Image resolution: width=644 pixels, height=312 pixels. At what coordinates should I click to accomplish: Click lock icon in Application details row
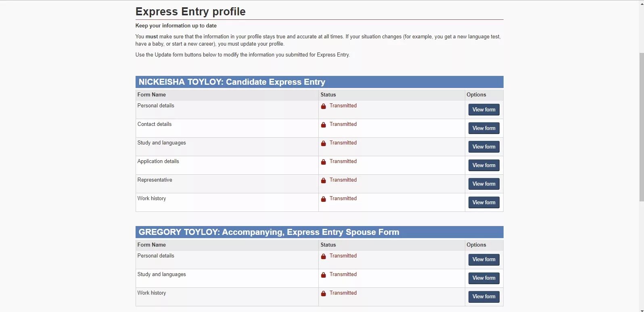[323, 162]
